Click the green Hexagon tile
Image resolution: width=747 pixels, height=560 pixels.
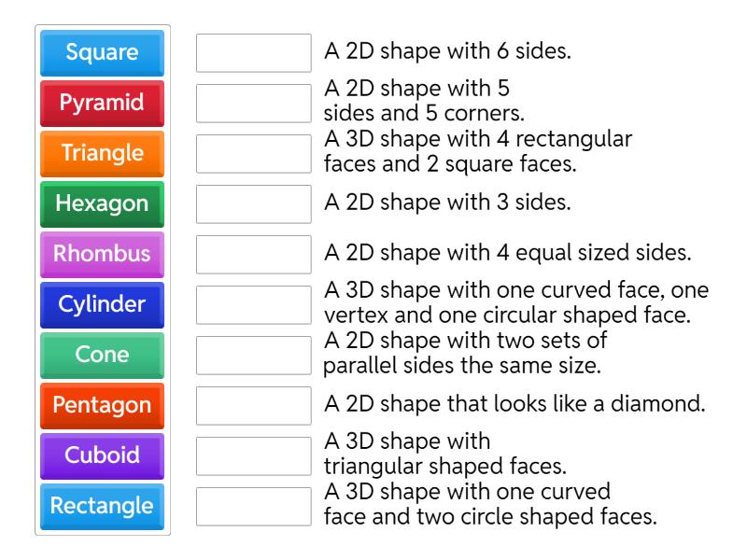(102, 203)
